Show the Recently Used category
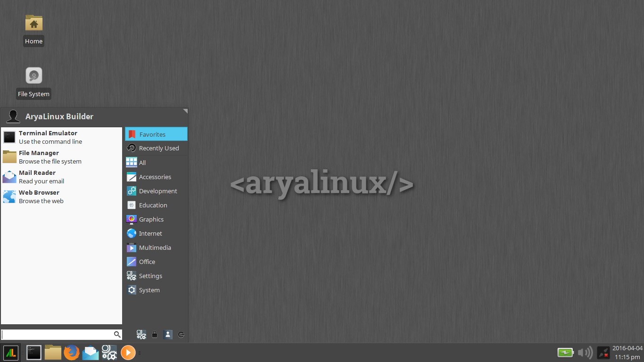Image resolution: width=644 pixels, height=362 pixels. point(156,148)
